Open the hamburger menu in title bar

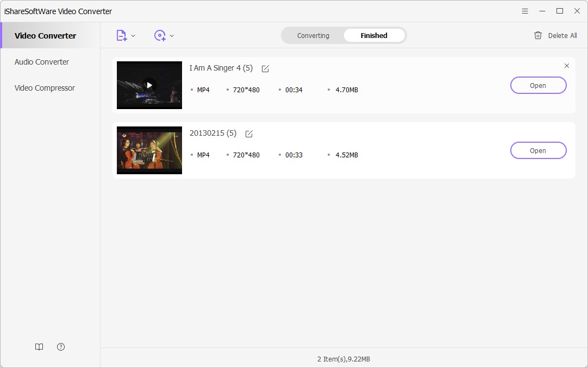tap(525, 11)
